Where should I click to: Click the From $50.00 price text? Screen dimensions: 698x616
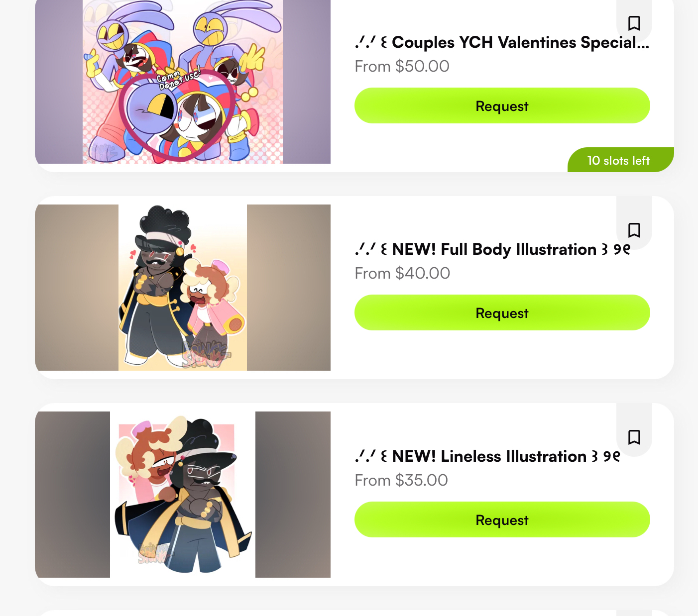point(402,66)
